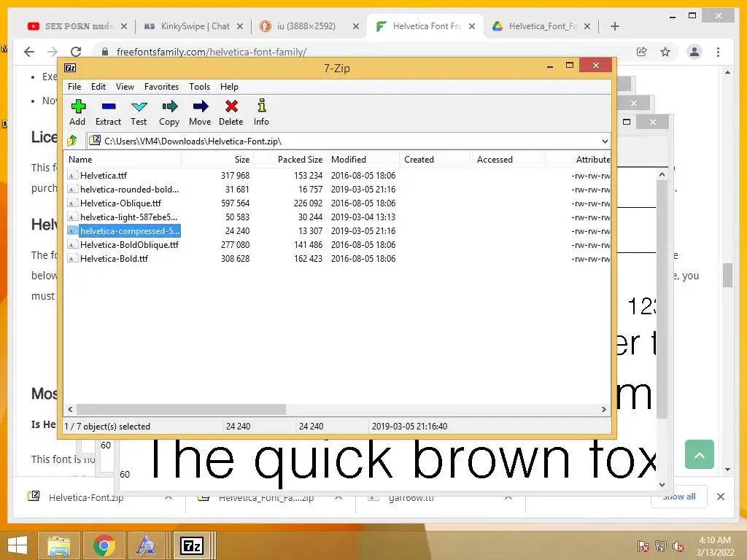Open the Edit menu
This screenshot has width=747, height=560.
pyautogui.click(x=98, y=87)
